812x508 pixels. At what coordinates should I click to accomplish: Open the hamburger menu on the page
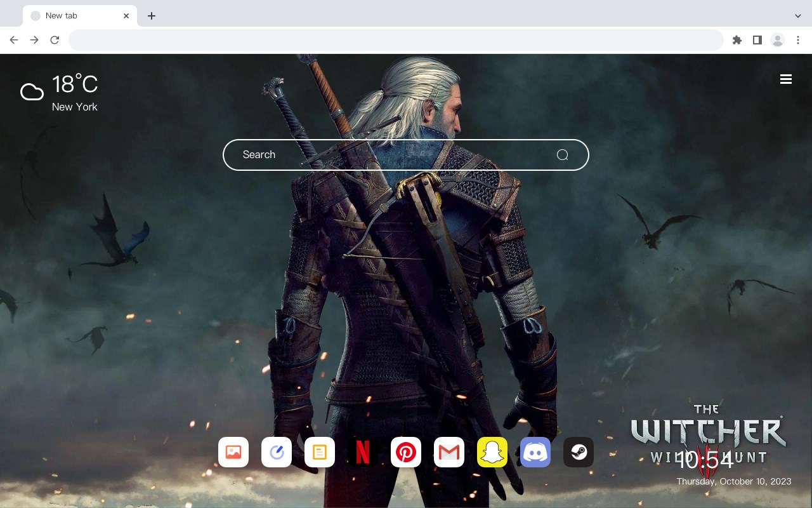pos(786,79)
